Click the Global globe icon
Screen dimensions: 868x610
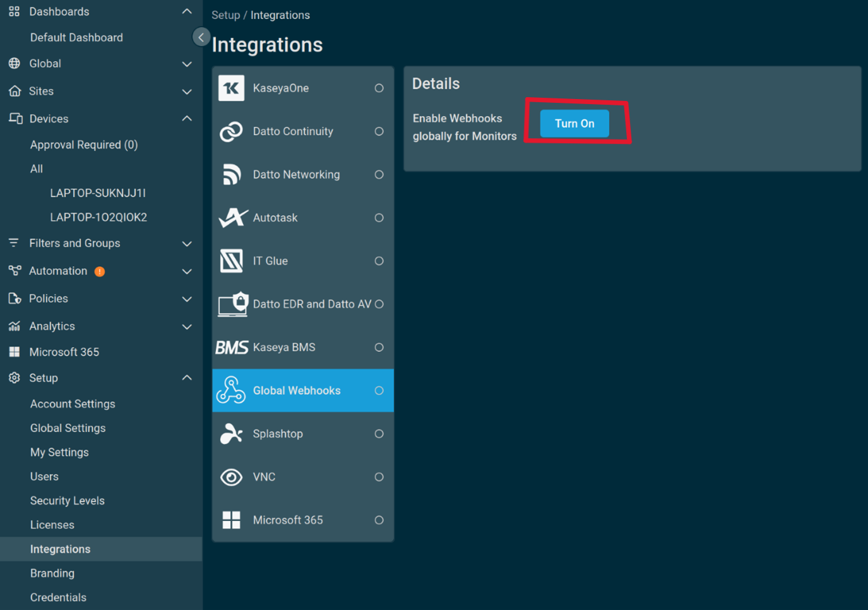(x=14, y=63)
